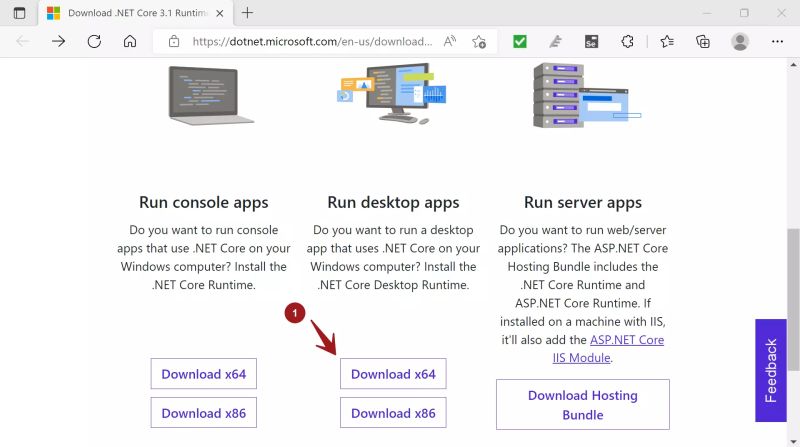Image resolution: width=800 pixels, height=447 pixels.
Task: Select the Download .NET Core 3.1 Runtime tab
Action: pos(136,13)
